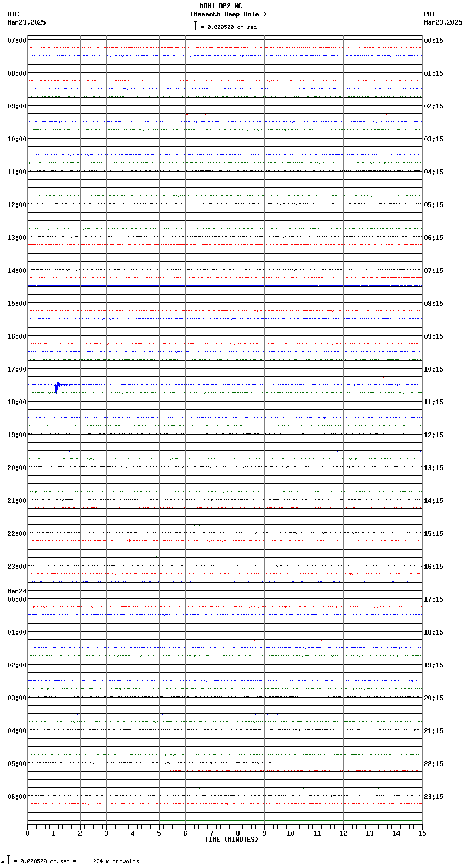Click the 10 minute axis tick label

click(x=291, y=833)
